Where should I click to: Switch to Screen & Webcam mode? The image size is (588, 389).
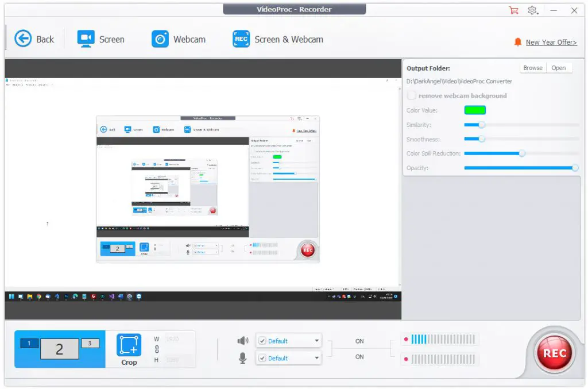click(x=278, y=39)
